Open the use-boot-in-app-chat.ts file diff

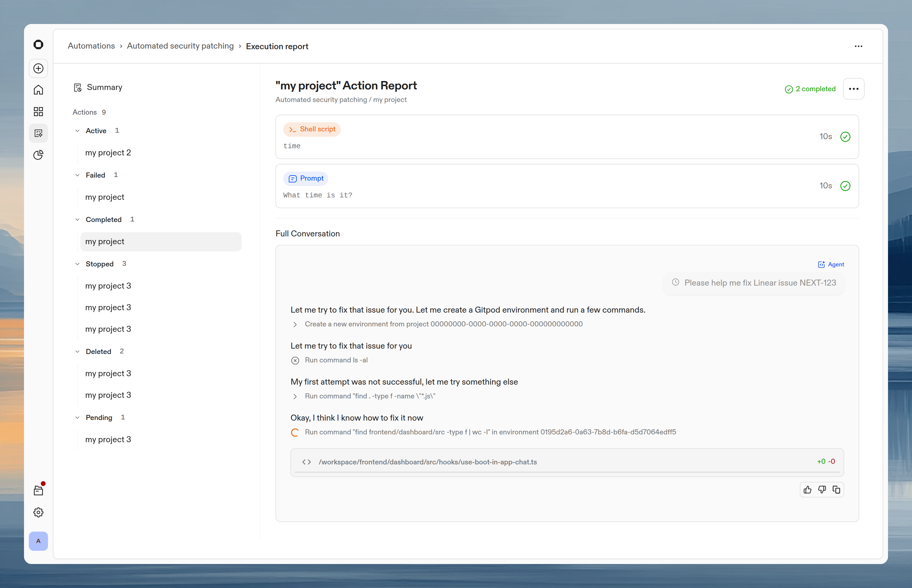point(427,462)
